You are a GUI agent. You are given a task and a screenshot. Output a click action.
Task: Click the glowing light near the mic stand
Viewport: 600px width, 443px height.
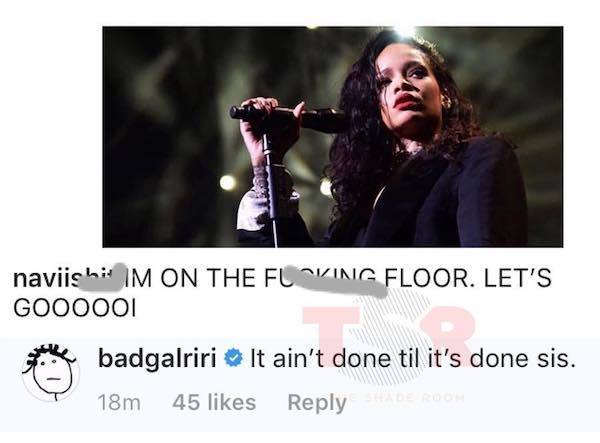click(228, 182)
